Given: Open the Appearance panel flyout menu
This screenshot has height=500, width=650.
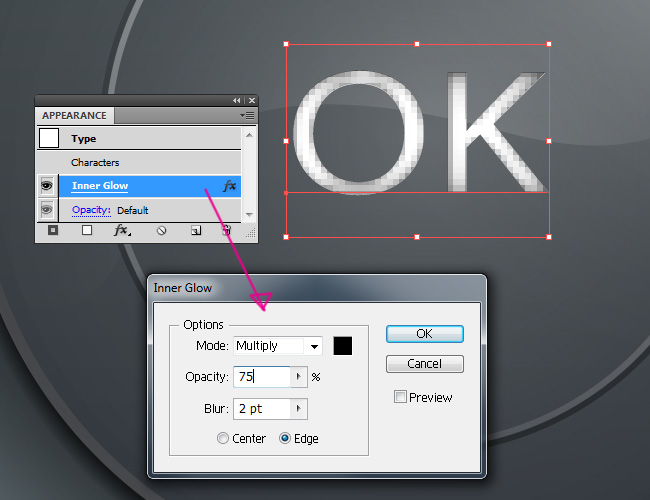Looking at the screenshot, I should (x=247, y=116).
